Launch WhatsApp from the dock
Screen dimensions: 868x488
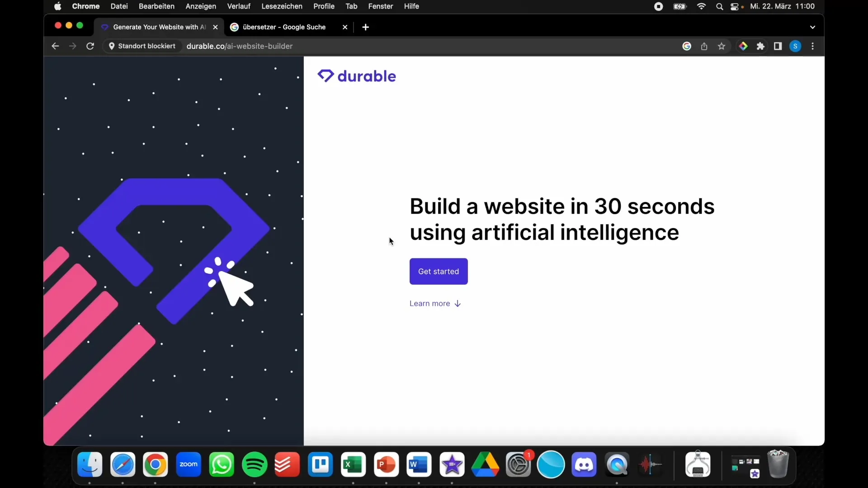click(221, 464)
